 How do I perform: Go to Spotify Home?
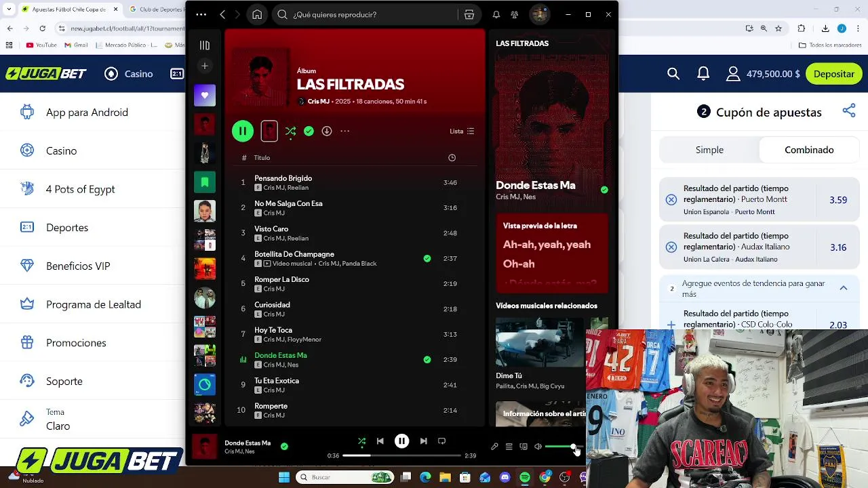pos(257,14)
